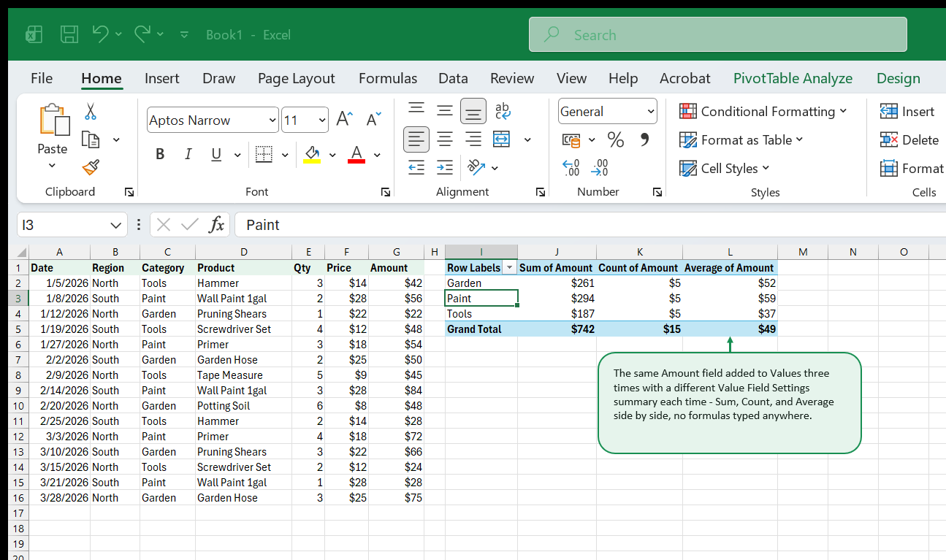This screenshot has width=946, height=560.
Task: Click Merge & Center icon
Action: click(502, 139)
